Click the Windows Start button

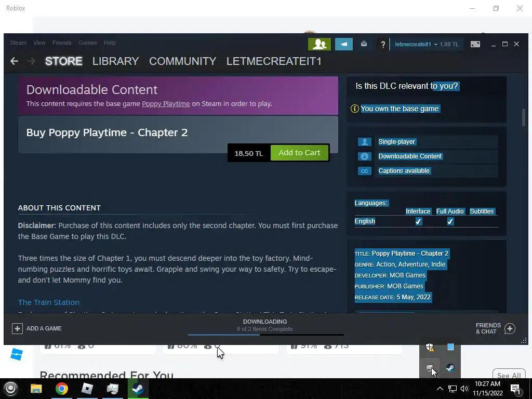point(10,389)
